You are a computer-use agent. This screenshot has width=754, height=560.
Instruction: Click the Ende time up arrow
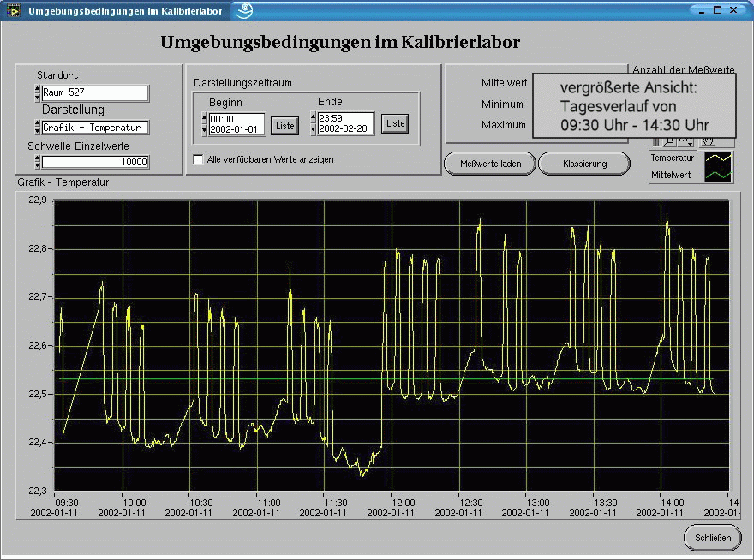(x=314, y=116)
